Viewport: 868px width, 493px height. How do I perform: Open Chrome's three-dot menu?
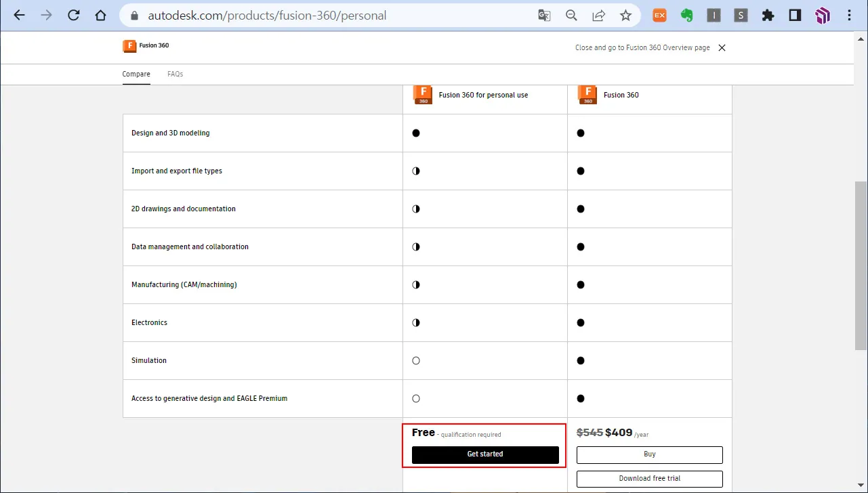850,15
